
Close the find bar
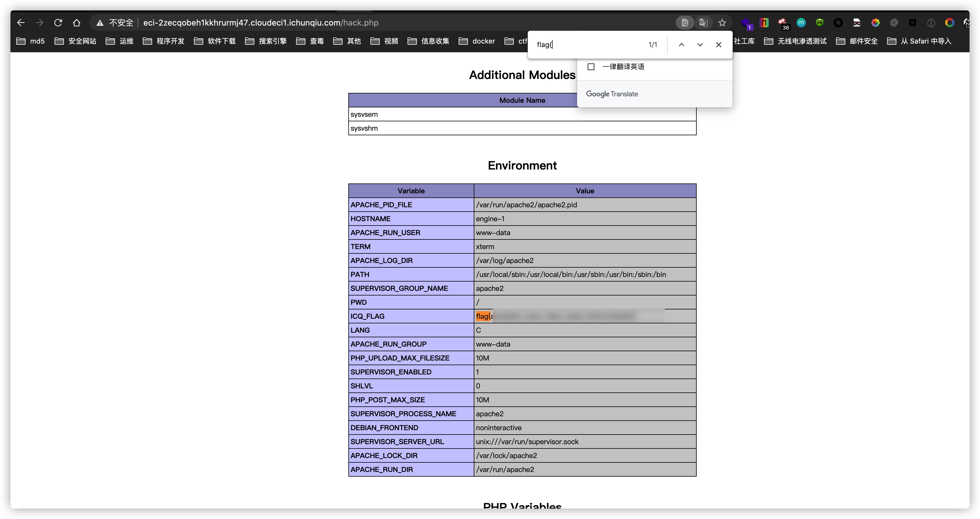tap(718, 44)
